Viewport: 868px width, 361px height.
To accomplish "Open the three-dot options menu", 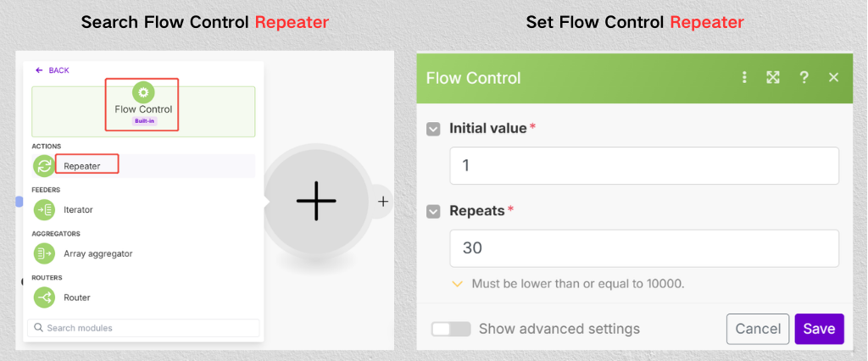I will point(744,78).
